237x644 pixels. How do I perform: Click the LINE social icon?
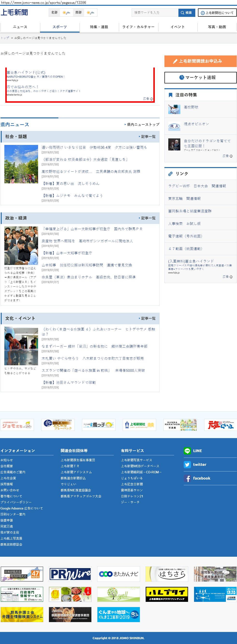click(187, 450)
